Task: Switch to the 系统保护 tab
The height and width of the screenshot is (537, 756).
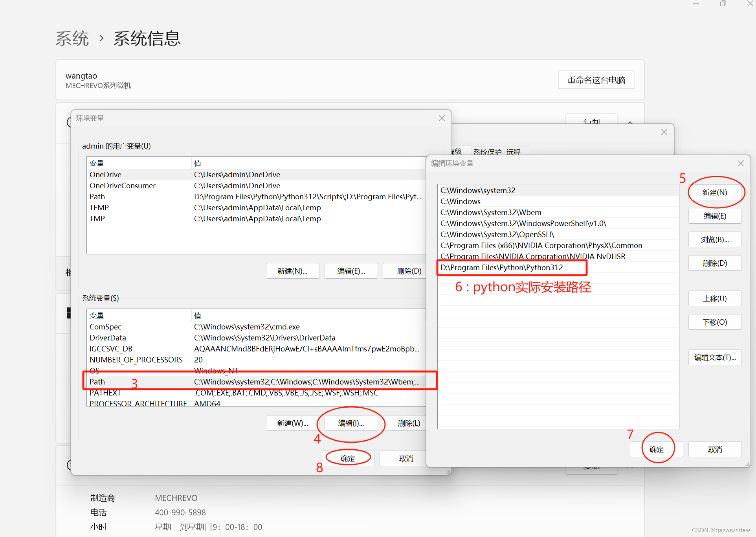Action: coord(487,152)
